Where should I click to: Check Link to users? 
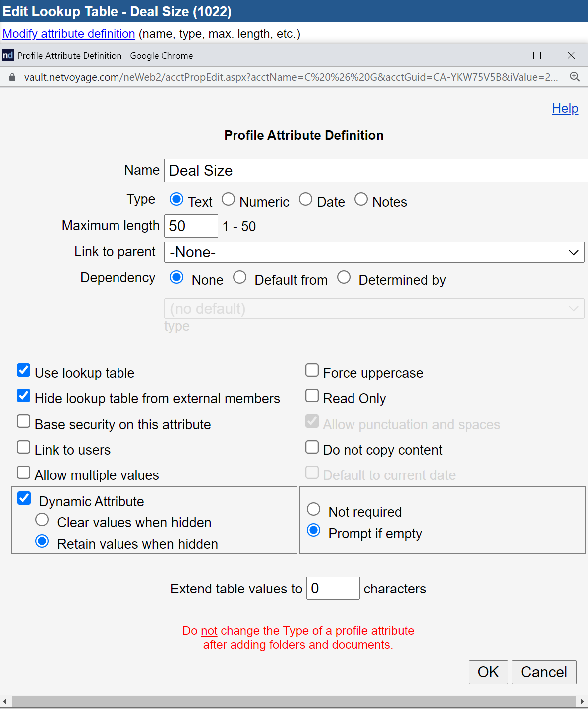click(23, 447)
